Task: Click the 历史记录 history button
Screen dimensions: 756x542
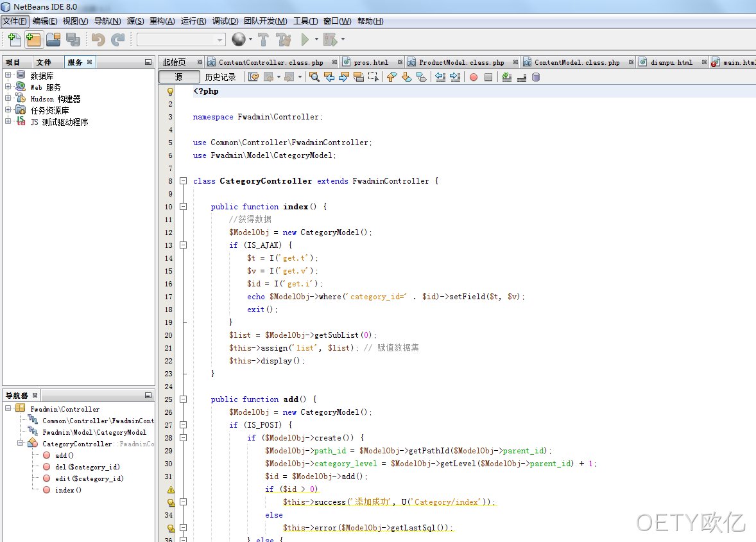Action: [220, 77]
